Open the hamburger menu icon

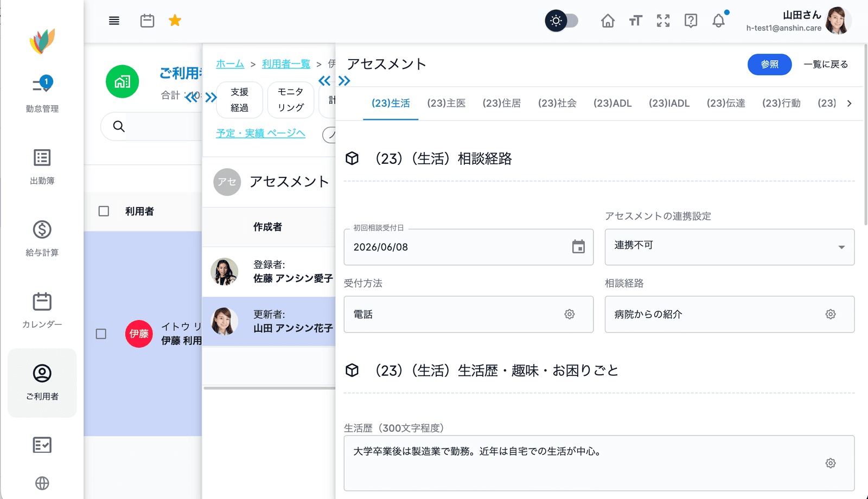point(114,21)
